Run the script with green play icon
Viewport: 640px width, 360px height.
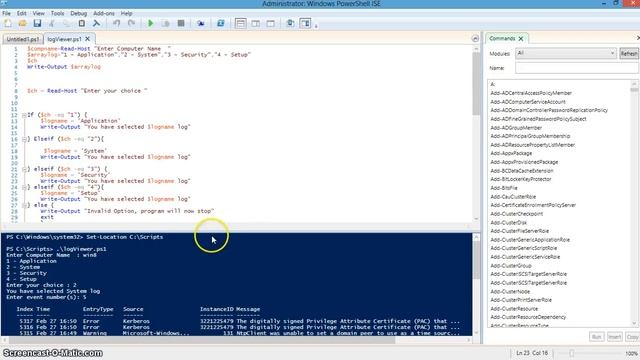151,23
